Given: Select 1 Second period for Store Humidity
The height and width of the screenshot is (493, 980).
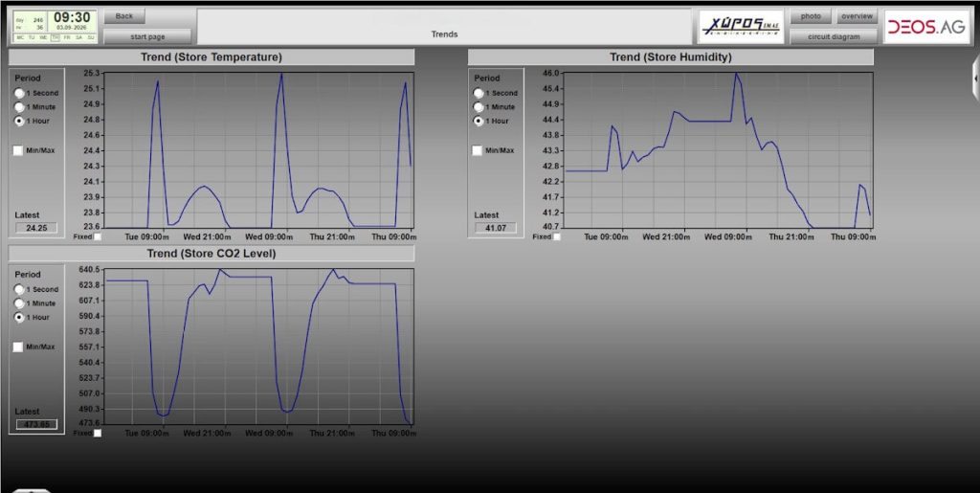Looking at the screenshot, I should [x=479, y=93].
